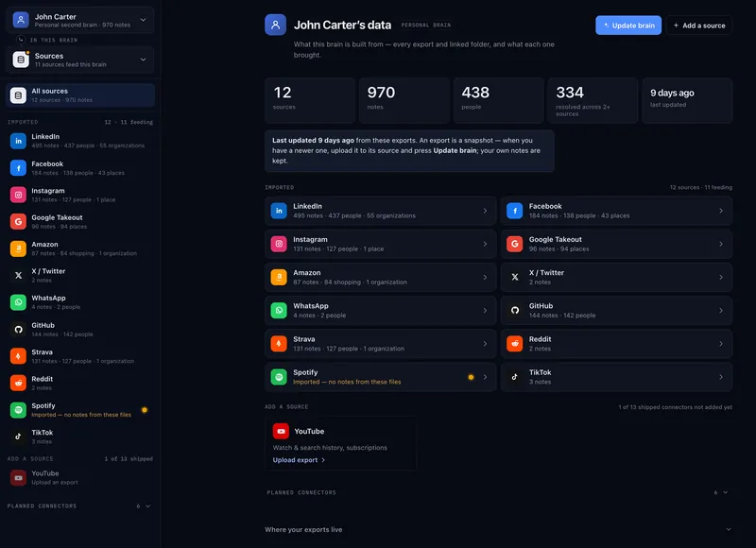Click the LinkedIn icon in the left sidebar
Viewport: 756px width, 548px height.
[x=18, y=141]
